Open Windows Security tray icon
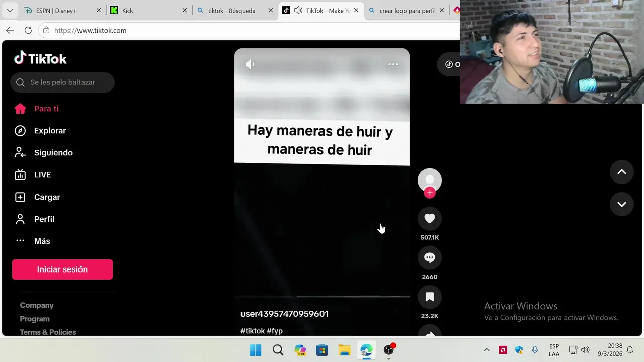Screen dimensions: 644x362 point(519,350)
